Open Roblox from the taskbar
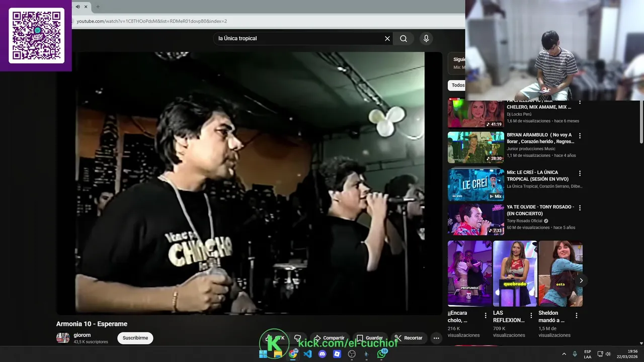The height and width of the screenshot is (362, 644). pyautogui.click(x=337, y=354)
